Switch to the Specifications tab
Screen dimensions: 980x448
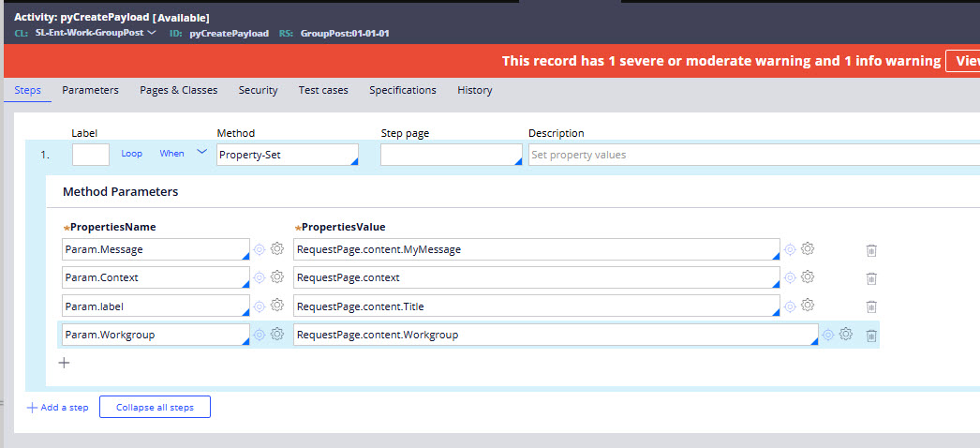[403, 90]
